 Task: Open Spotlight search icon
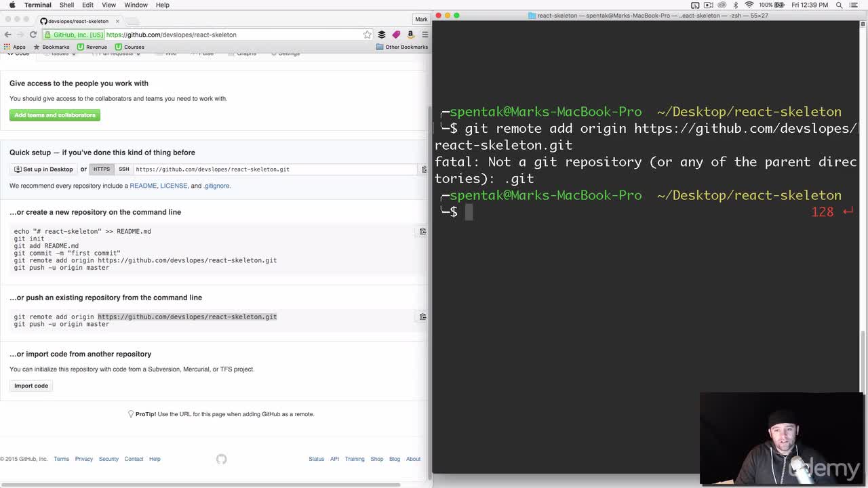[840, 5]
